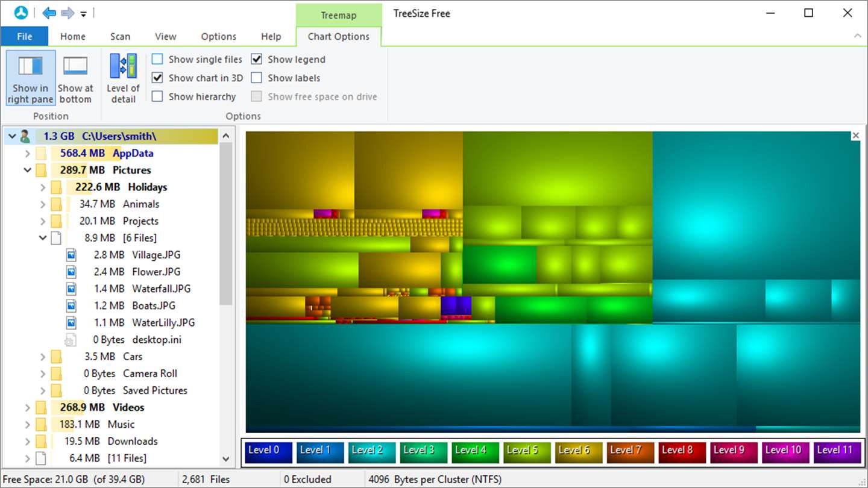Expand the Videos folder node
868x488 pixels.
click(x=28, y=408)
